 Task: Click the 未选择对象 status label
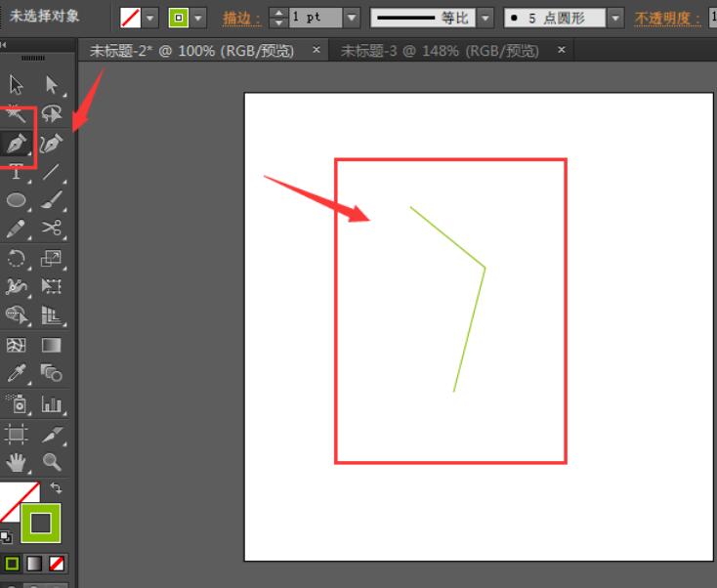tap(44, 17)
